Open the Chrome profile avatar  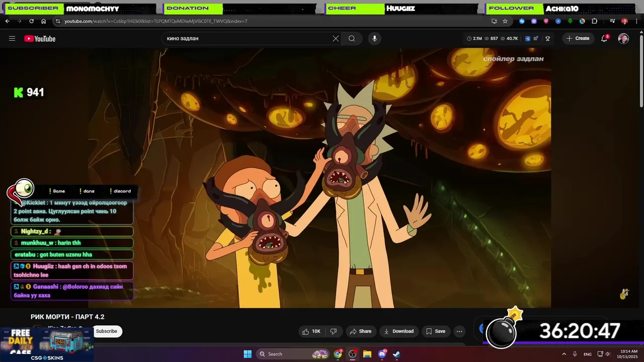624,21
